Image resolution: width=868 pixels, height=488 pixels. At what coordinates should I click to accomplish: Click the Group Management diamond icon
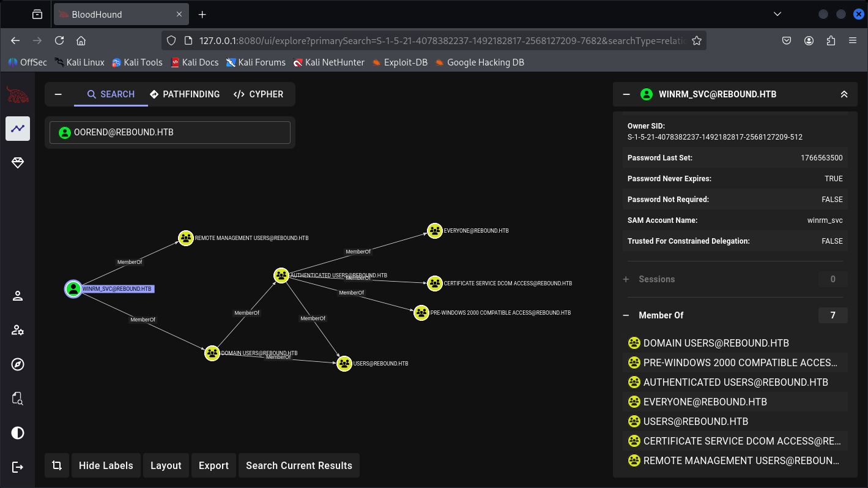[18, 163]
